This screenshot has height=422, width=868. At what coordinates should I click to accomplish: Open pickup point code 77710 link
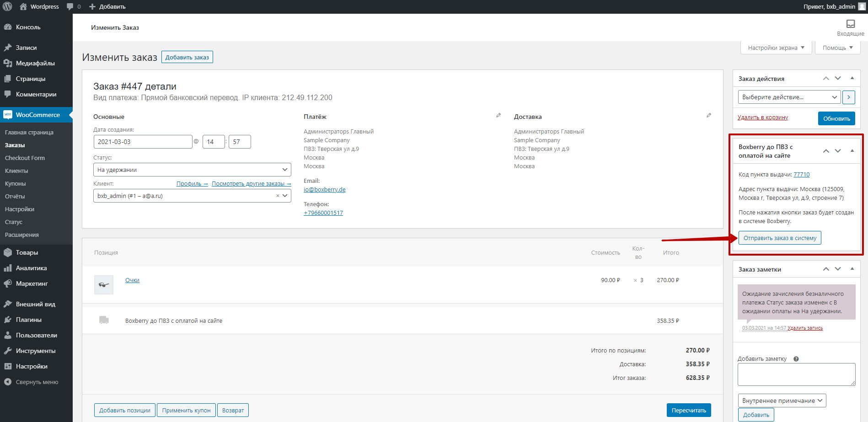click(x=801, y=174)
